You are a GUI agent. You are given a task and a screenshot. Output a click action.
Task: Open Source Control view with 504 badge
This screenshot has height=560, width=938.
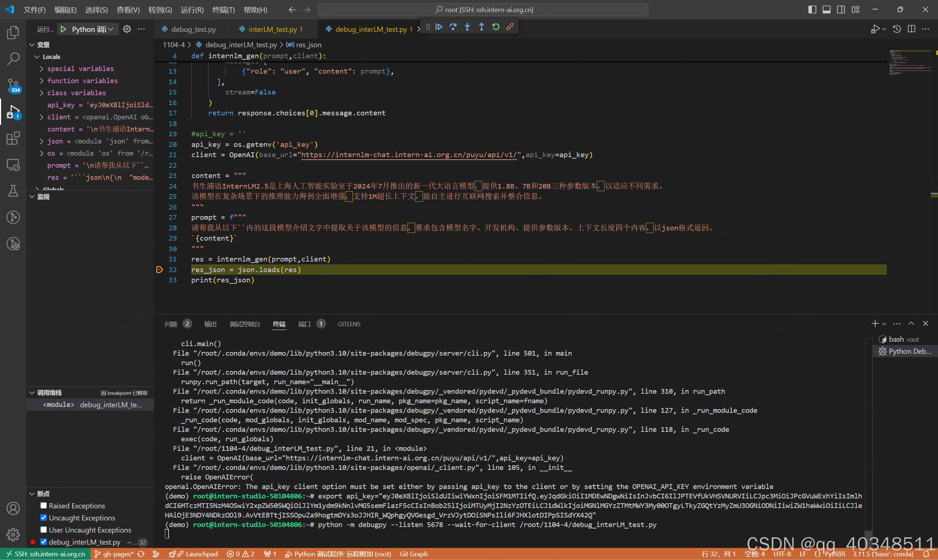tap(13, 85)
